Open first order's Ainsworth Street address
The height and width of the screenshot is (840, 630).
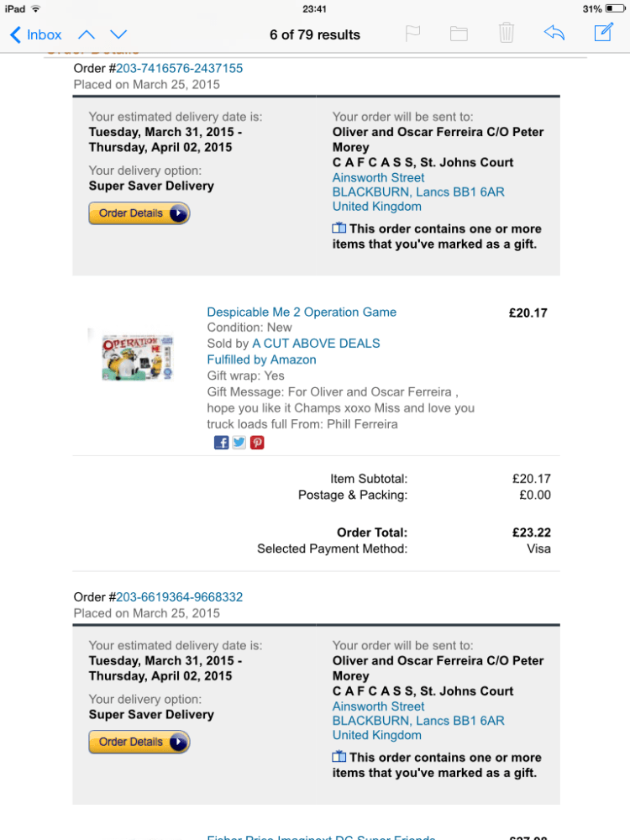(378, 178)
